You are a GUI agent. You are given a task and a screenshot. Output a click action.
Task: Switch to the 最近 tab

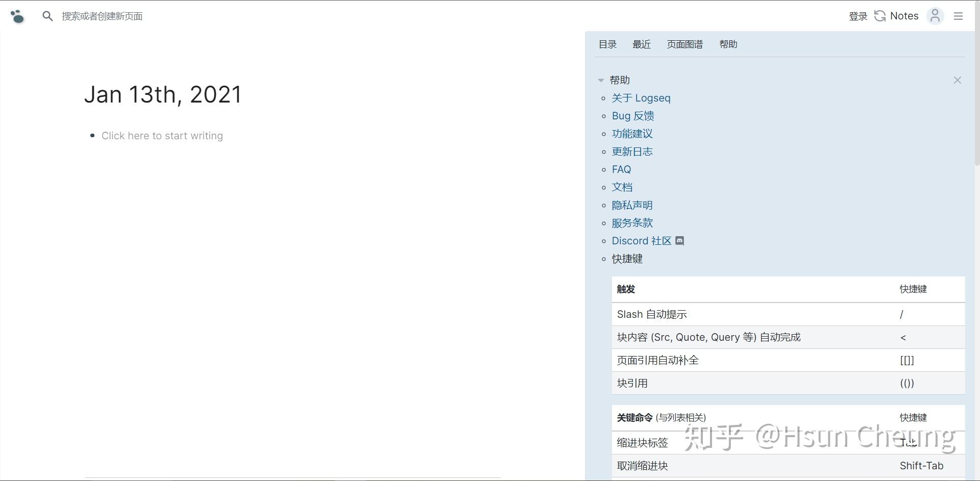pos(642,44)
